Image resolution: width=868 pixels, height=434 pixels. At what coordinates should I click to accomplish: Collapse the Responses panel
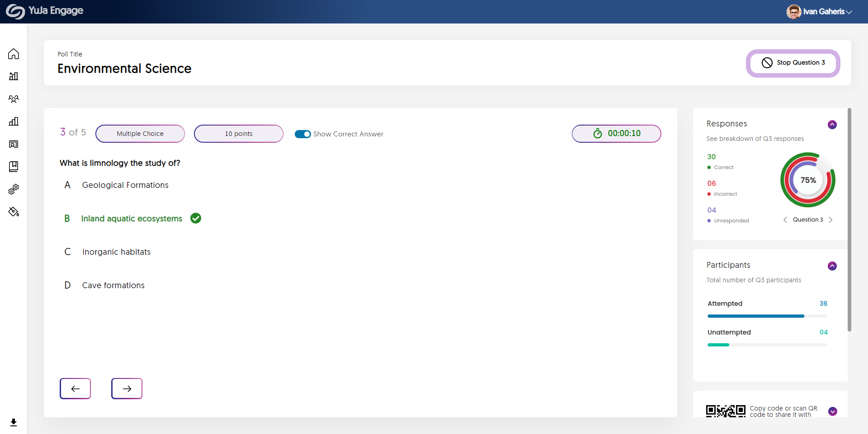click(832, 125)
